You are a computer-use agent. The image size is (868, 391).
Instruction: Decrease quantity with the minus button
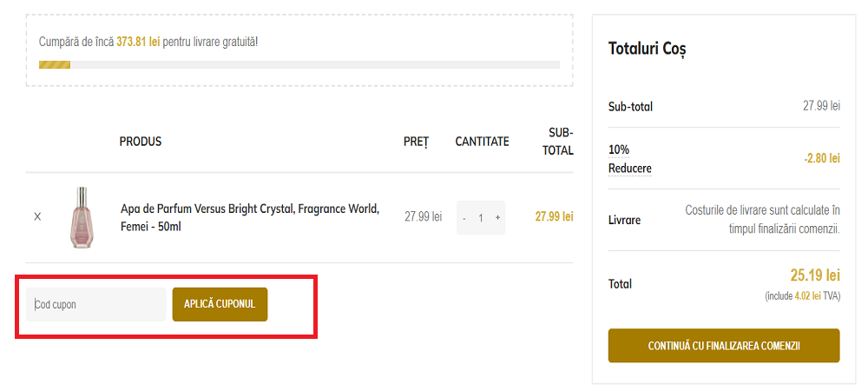click(464, 218)
